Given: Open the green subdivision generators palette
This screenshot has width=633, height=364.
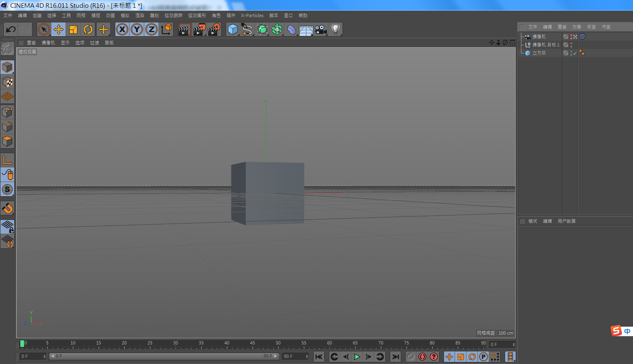Looking at the screenshot, I should pos(262,29).
